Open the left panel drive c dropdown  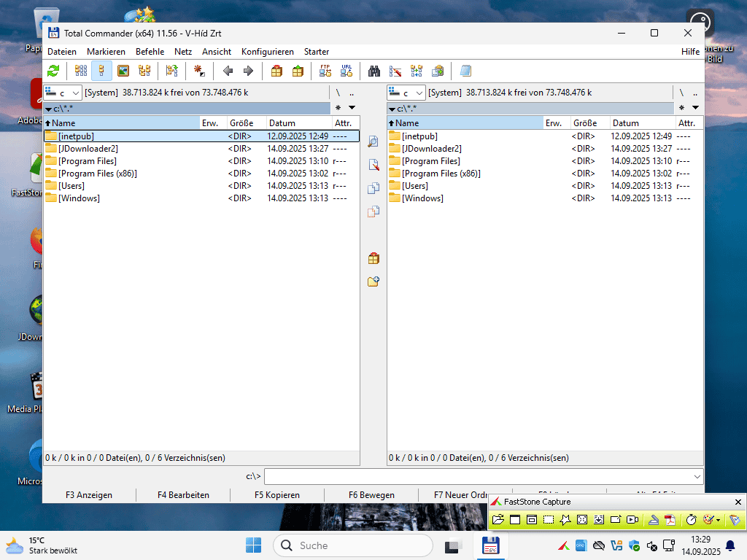[x=63, y=93]
